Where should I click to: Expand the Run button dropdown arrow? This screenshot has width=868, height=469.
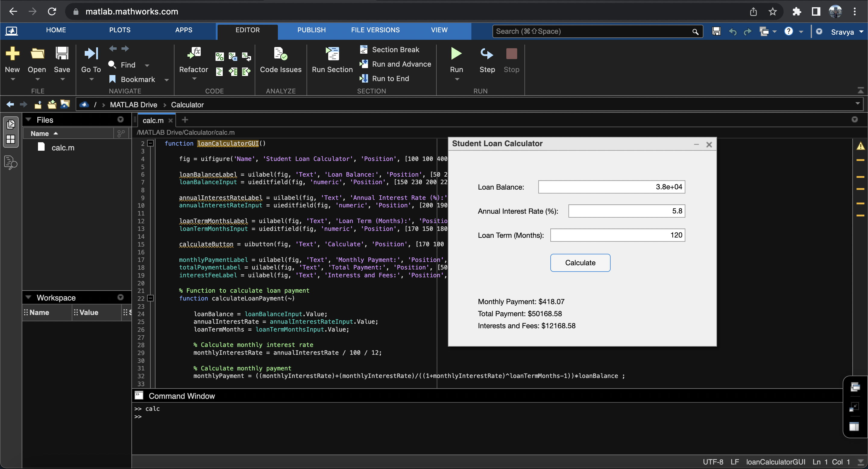coord(457,80)
